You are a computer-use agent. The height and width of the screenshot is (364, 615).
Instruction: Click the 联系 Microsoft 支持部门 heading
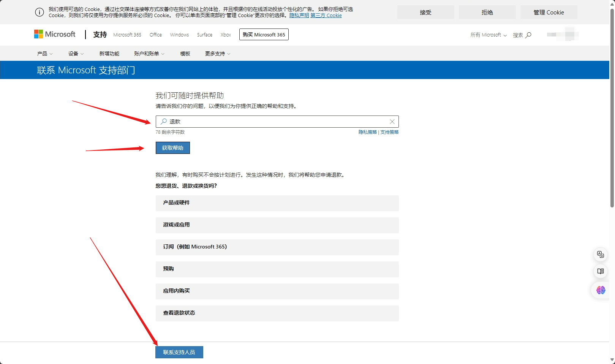[x=86, y=70]
